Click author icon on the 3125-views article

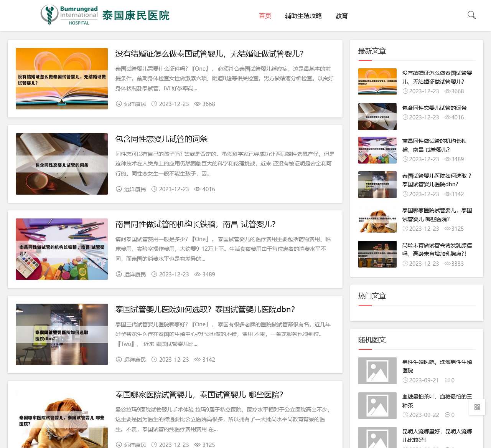[119, 445]
